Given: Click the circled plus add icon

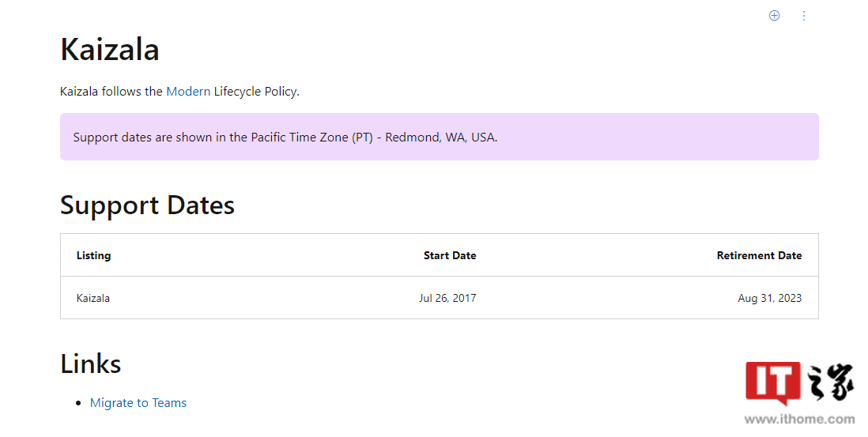Looking at the screenshot, I should click(x=775, y=16).
